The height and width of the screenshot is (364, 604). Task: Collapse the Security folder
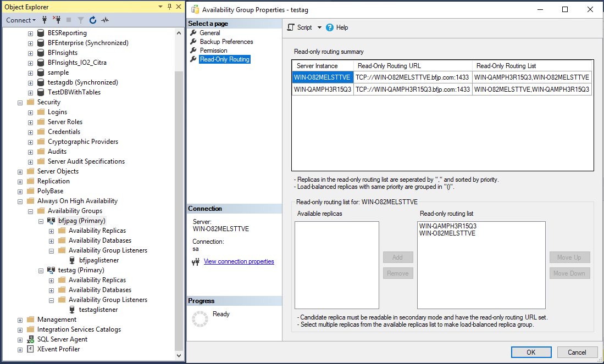pyautogui.click(x=20, y=102)
